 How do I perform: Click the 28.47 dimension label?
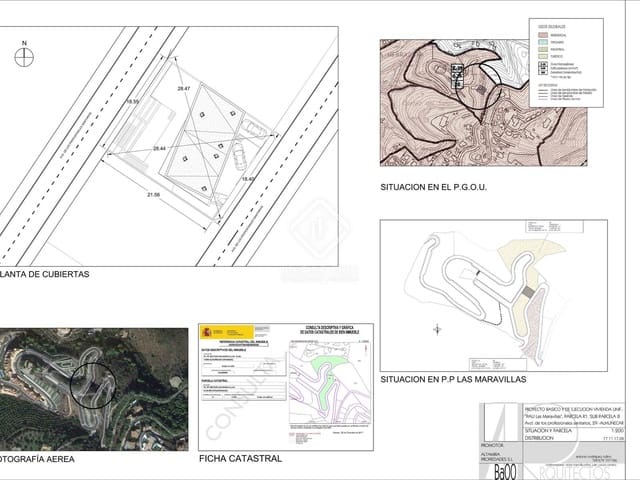pos(183,90)
